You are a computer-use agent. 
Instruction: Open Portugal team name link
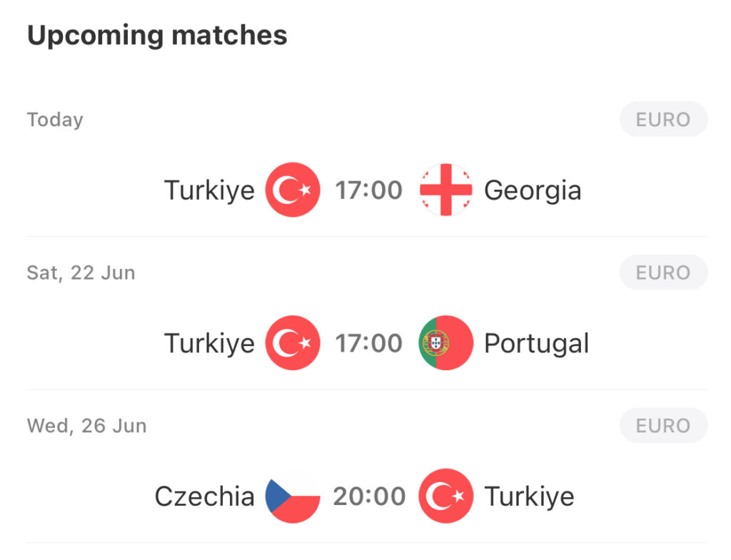coord(537,345)
